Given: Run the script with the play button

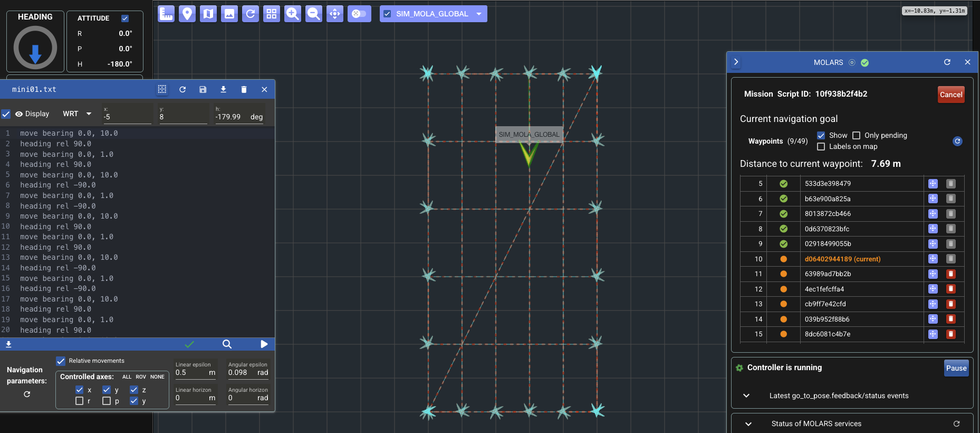Looking at the screenshot, I should pos(264,344).
